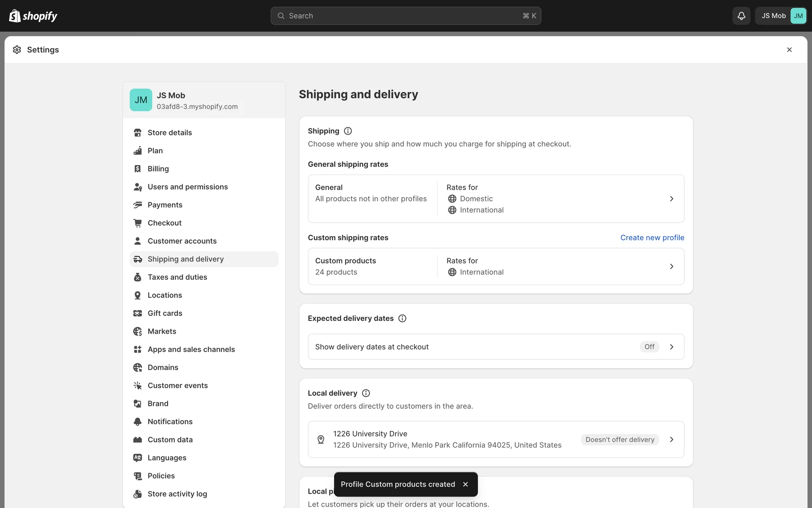Click the Search input field

coord(405,16)
